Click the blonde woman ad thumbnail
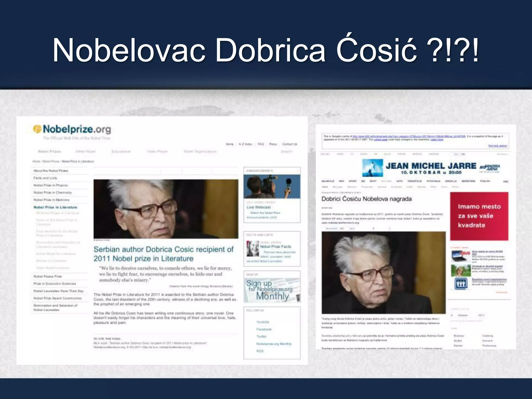The image size is (532, 399). 461,270
